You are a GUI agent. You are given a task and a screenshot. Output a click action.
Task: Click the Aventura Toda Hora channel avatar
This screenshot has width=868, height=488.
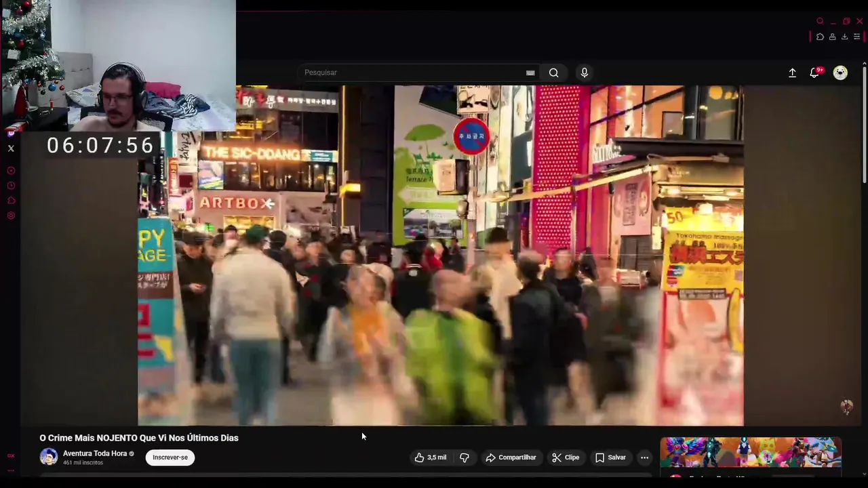click(49, 457)
